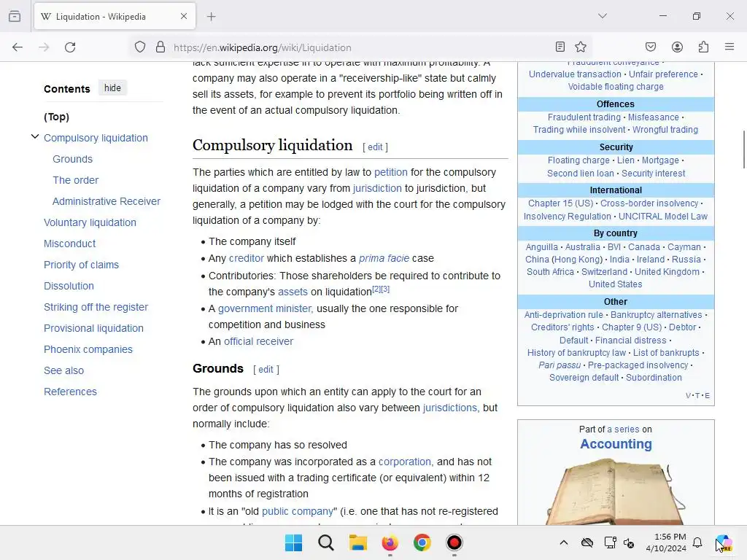Open Fraudulent trading in infobox

[584, 117]
